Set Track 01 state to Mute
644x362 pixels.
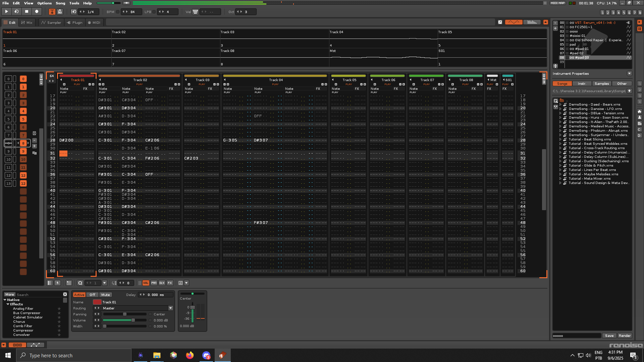105,295
